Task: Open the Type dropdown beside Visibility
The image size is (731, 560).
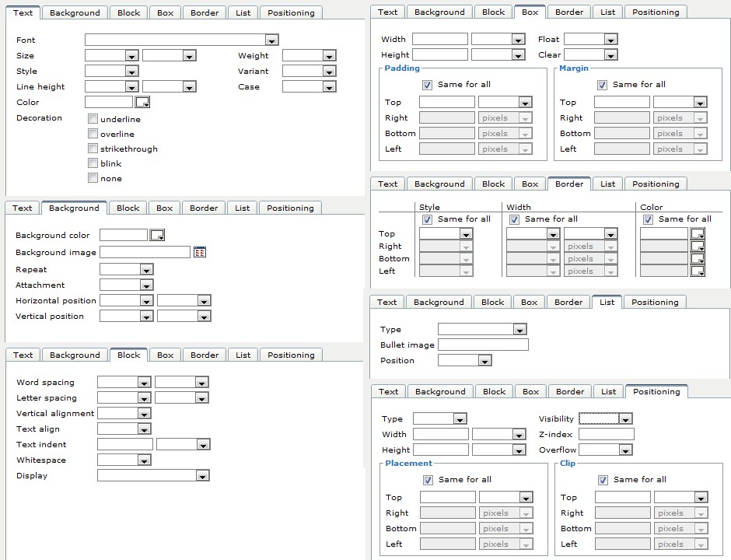Action: pos(440,418)
